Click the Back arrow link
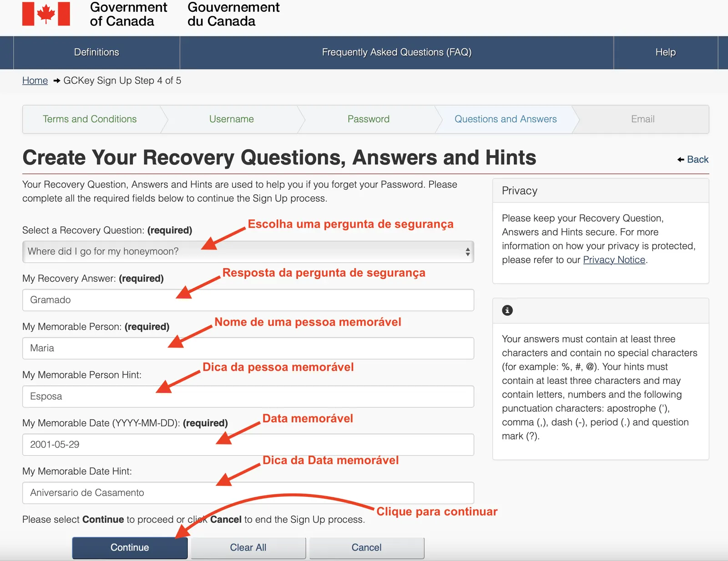This screenshot has height=561, width=728. (x=693, y=159)
